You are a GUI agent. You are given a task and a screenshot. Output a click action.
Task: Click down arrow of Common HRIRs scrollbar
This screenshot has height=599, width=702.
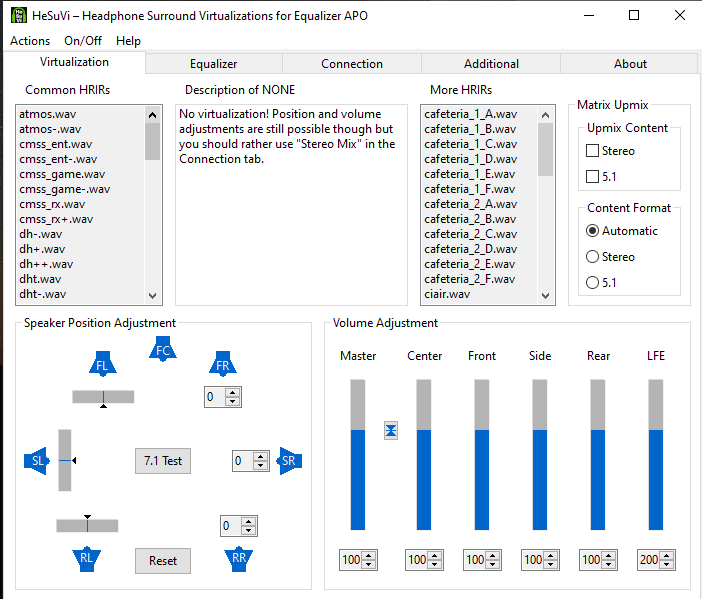point(152,296)
